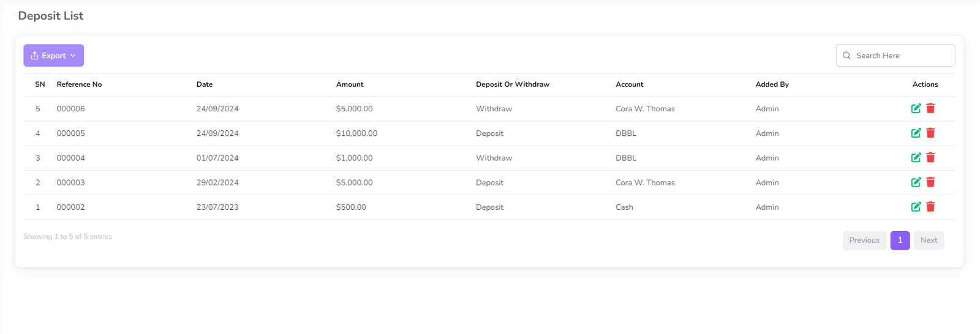Delete the $500.00 Cash deposit

click(x=930, y=207)
